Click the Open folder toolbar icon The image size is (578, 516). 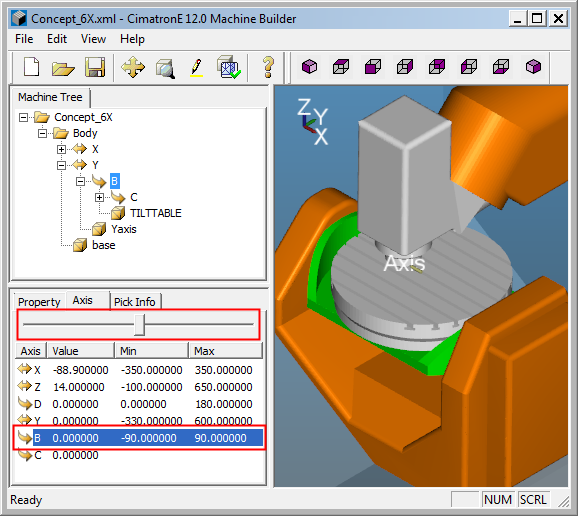tap(63, 68)
